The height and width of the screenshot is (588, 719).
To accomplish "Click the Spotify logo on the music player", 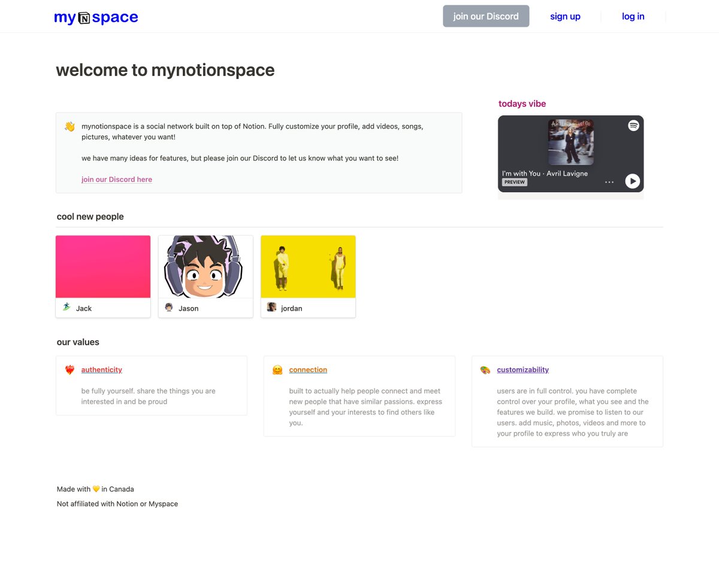I will click(x=633, y=126).
